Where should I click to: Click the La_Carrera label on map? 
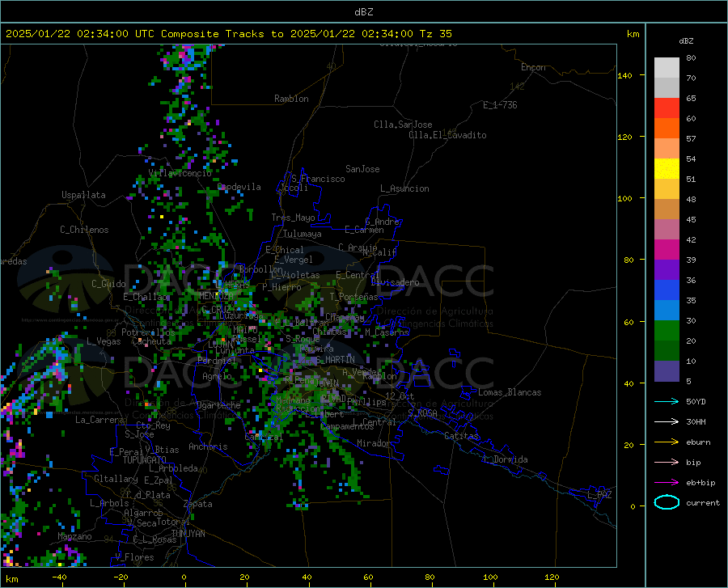tap(99, 420)
